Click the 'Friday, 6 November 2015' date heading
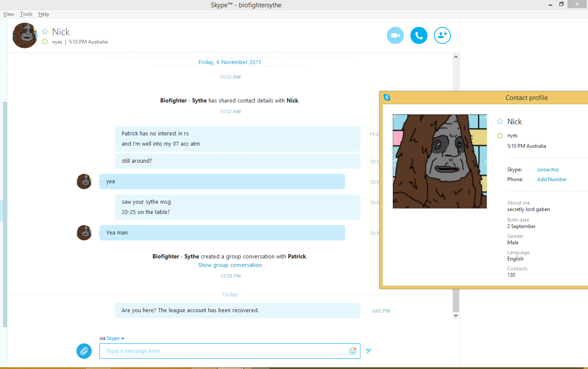Screen dimensions: 588x369 click(230, 62)
